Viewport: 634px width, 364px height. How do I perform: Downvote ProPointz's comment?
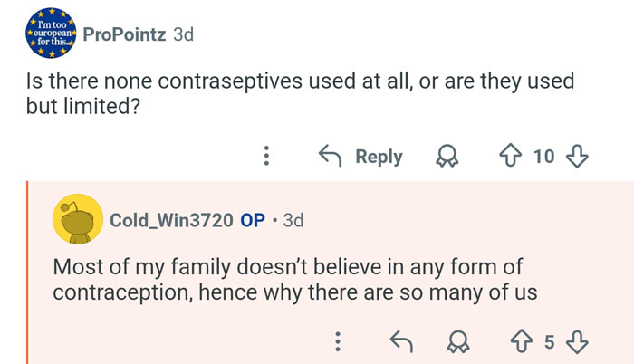(577, 157)
